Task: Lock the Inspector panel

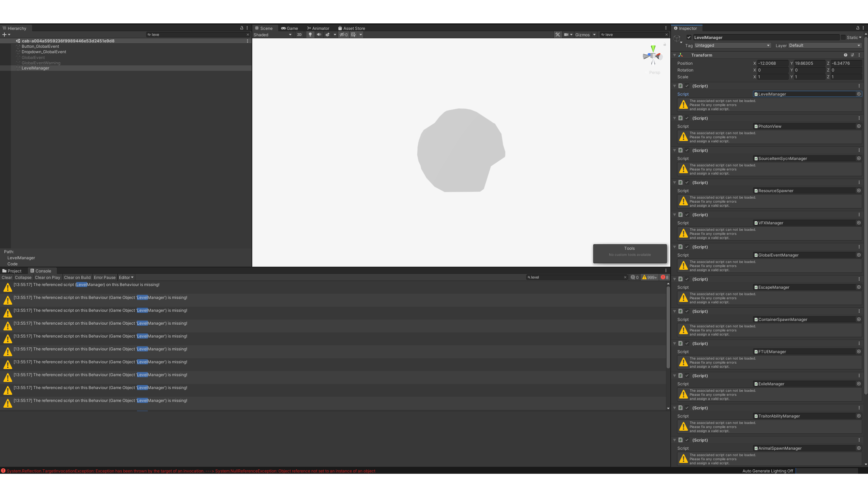Action: (857, 28)
